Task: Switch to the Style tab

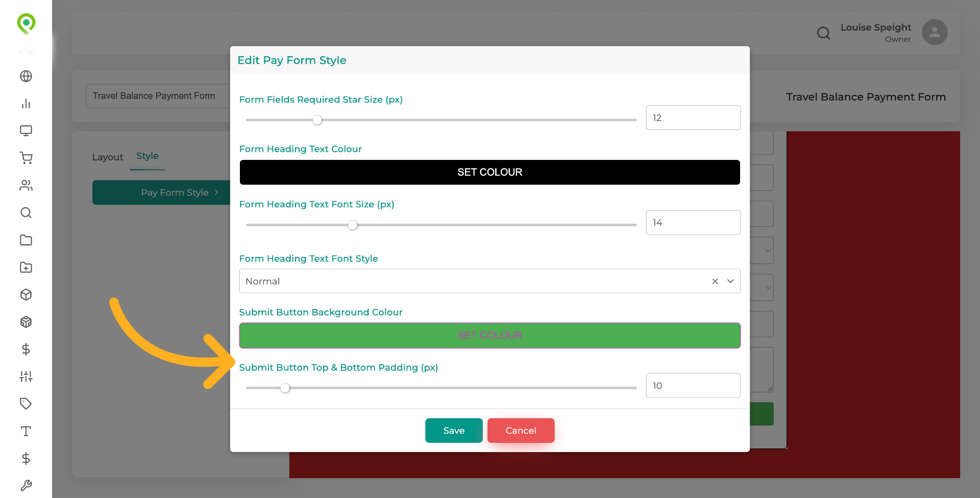Action: click(x=148, y=156)
